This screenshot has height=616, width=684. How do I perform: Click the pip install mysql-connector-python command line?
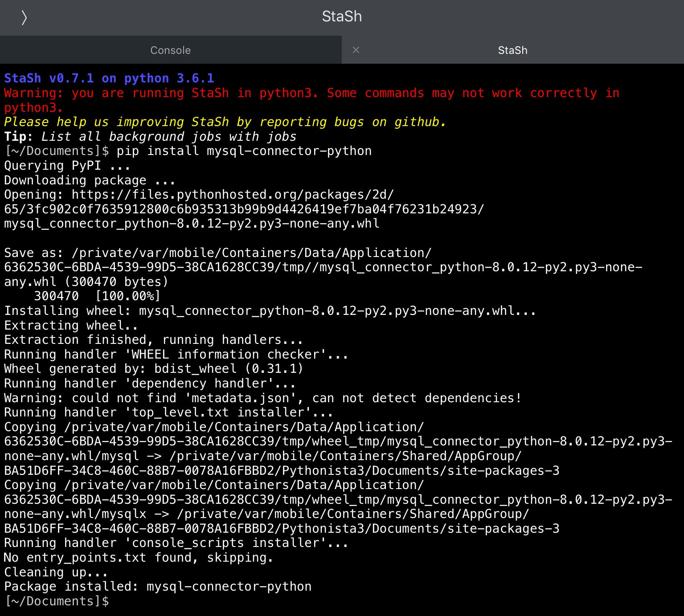[x=188, y=151]
